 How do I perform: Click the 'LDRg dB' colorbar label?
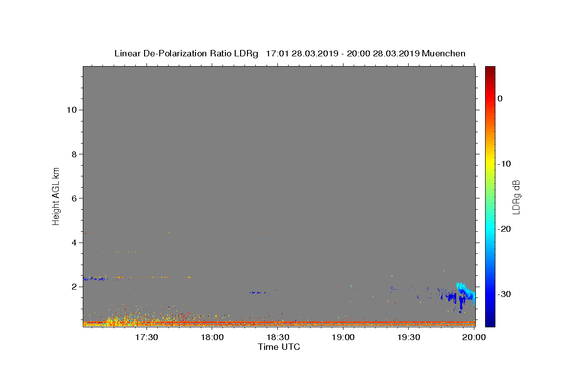pyautogui.click(x=515, y=197)
